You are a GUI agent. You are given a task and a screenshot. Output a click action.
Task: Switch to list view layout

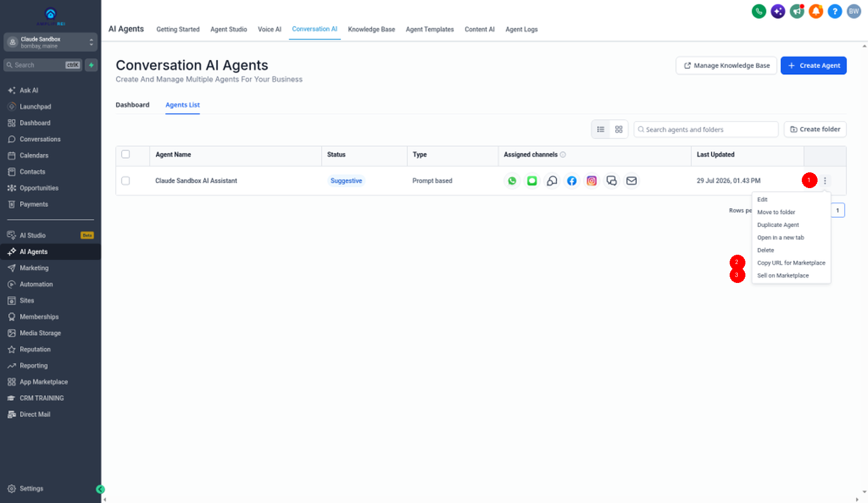pyautogui.click(x=601, y=130)
